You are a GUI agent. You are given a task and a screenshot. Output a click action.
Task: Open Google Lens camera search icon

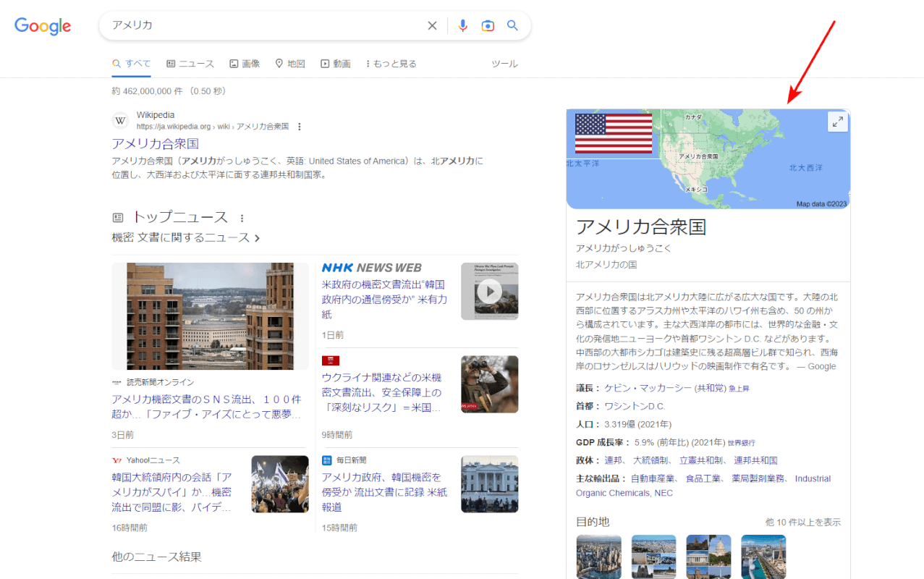point(488,25)
